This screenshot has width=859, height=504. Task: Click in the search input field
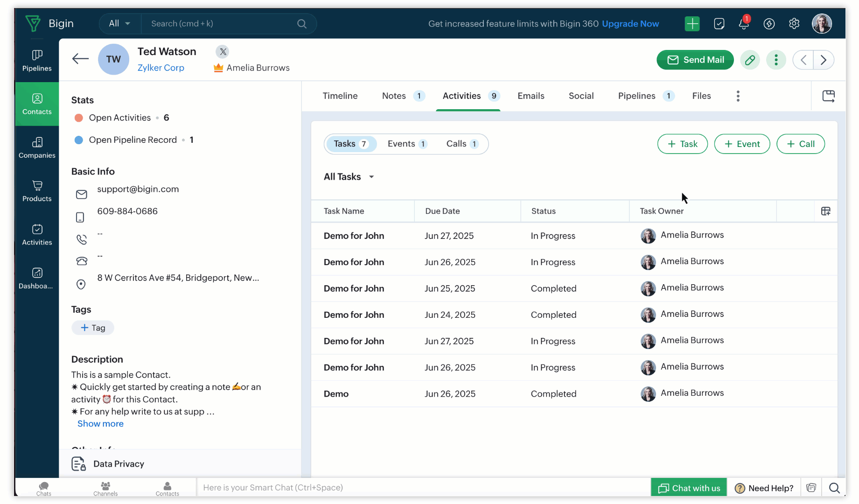[x=219, y=24]
